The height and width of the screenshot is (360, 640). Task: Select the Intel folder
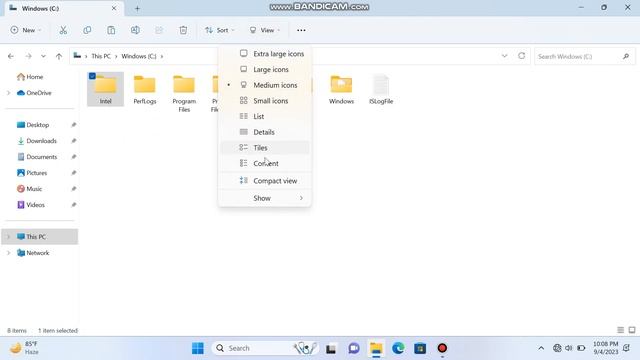click(x=105, y=89)
